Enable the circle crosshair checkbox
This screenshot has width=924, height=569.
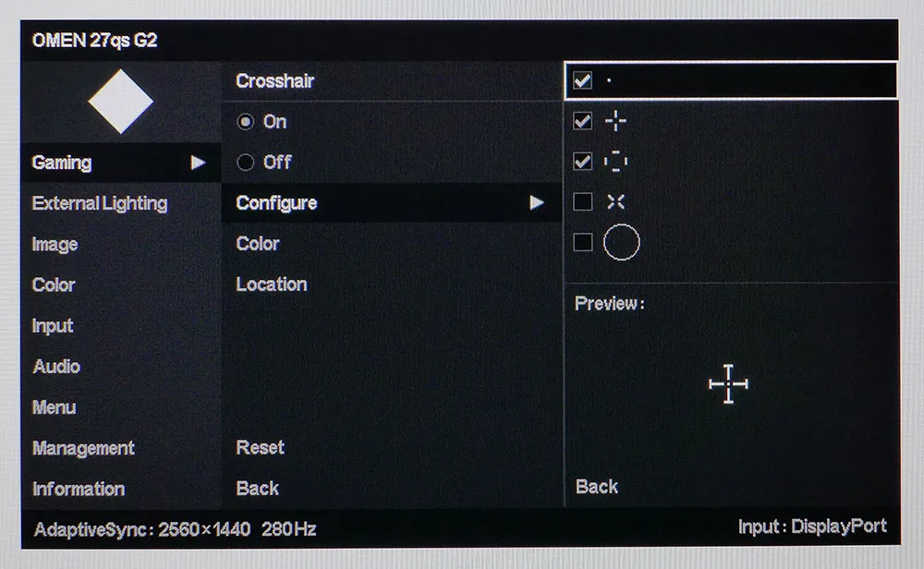point(583,242)
